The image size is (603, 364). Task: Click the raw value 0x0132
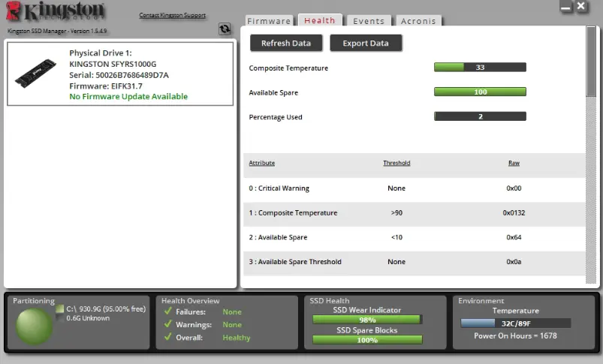(514, 212)
